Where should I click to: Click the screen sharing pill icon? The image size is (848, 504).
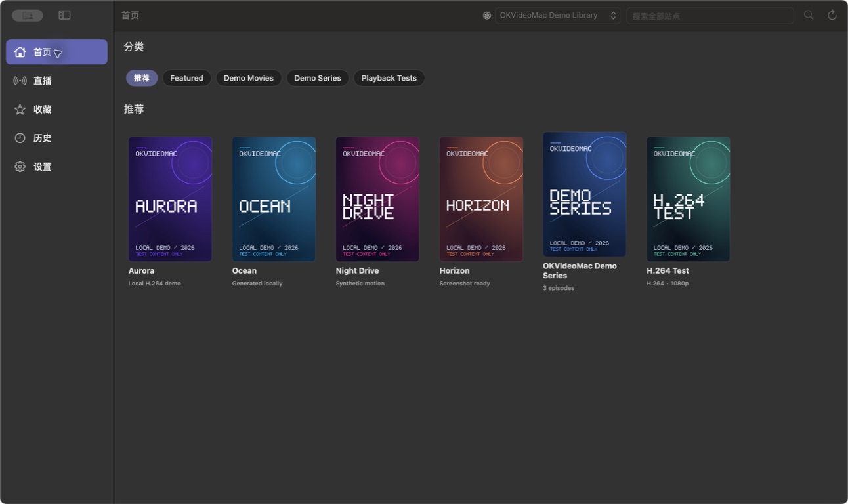click(28, 15)
